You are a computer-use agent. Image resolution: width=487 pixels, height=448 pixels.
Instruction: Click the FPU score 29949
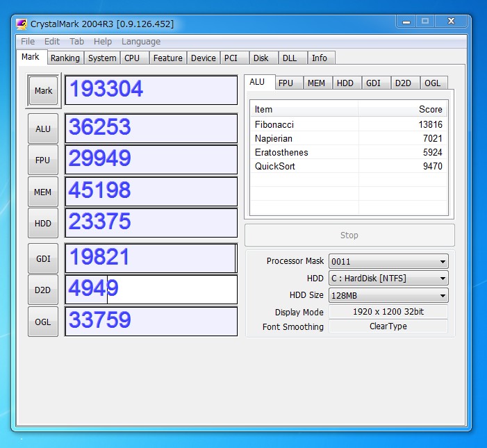tap(151, 160)
